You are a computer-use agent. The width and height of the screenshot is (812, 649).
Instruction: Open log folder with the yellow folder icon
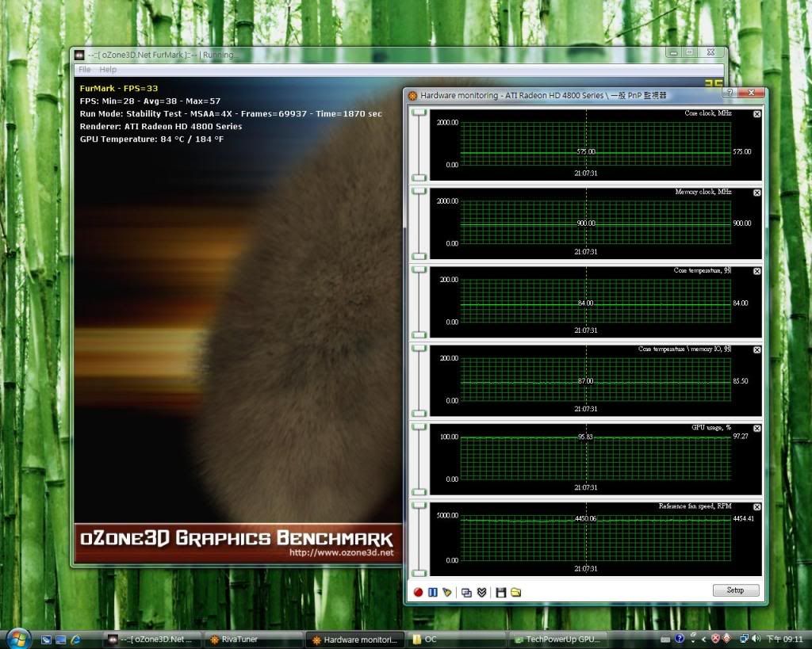(515, 592)
